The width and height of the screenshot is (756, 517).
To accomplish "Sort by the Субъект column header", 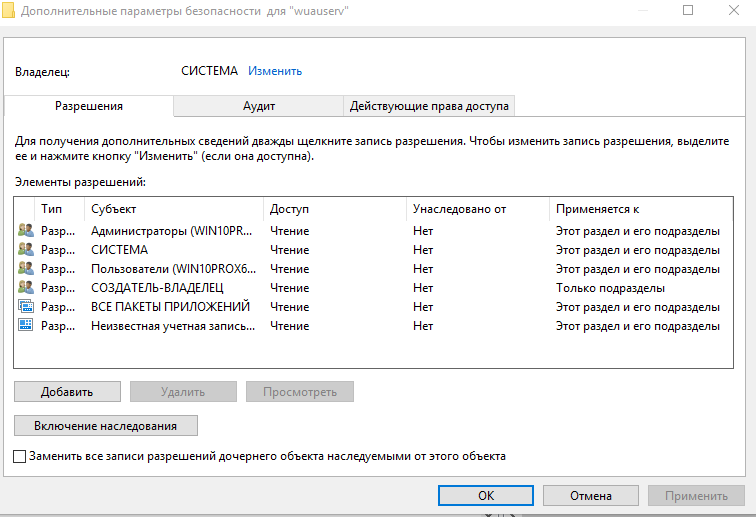I will click(174, 209).
